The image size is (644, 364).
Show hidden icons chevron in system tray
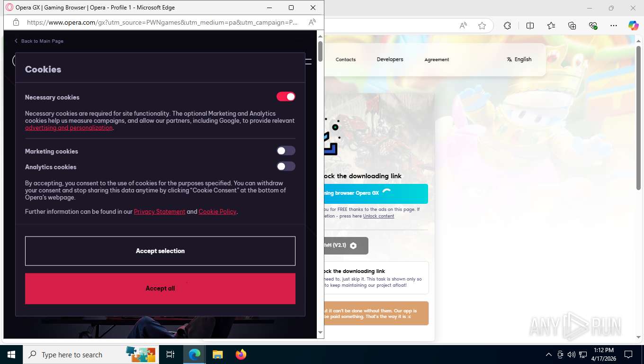coord(549,355)
